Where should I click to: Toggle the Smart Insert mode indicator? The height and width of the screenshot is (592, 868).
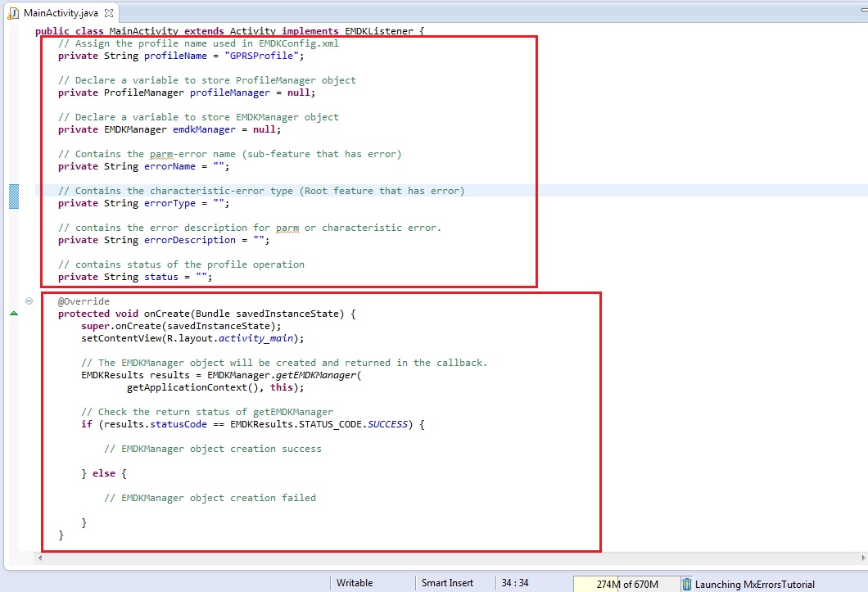pos(447,583)
